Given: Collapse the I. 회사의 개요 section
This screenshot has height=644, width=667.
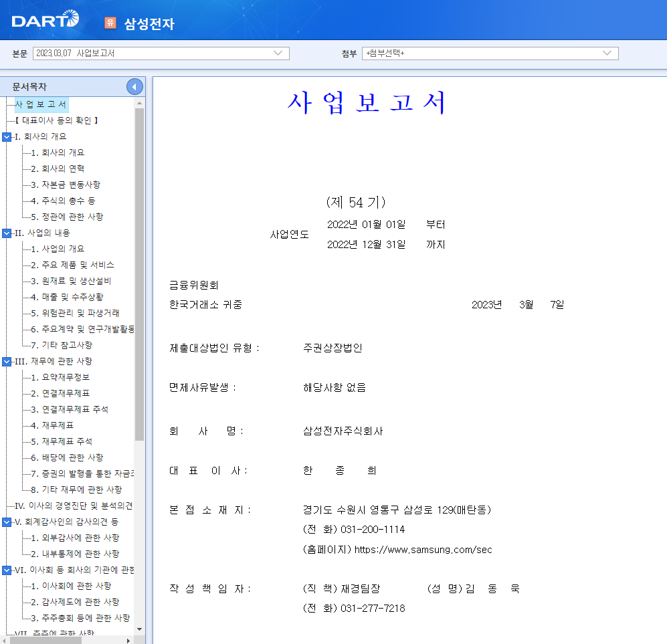Looking at the screenshot, I should [7, 137].
